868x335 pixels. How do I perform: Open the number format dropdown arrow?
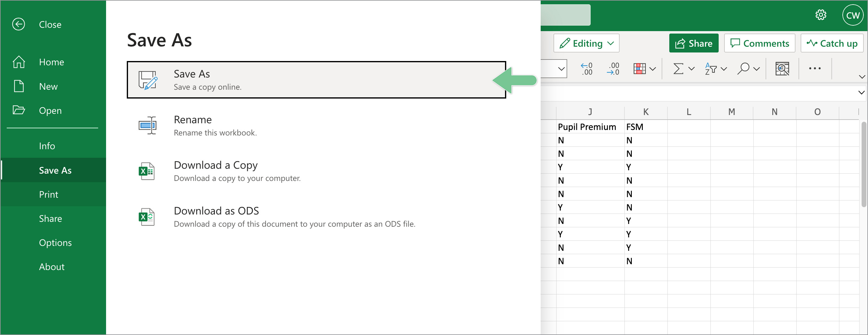pos(561,69)
